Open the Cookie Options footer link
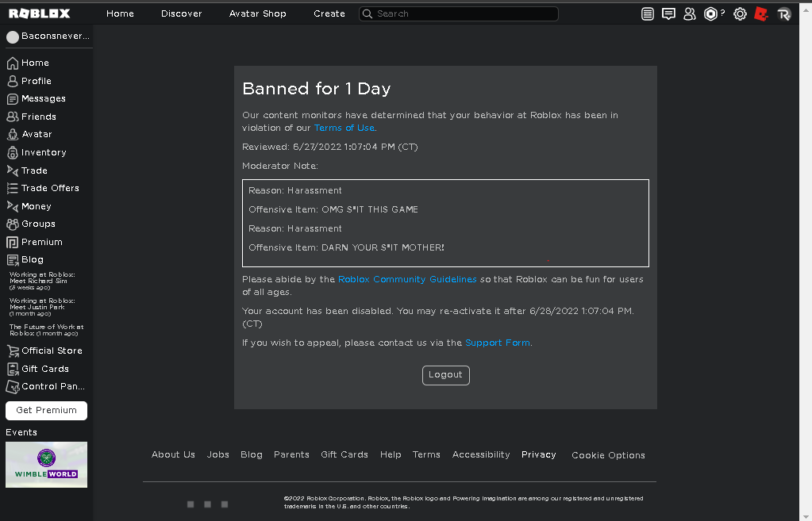Image resolution: width=812 pixels, height=521 pixels. tap(608, 455)
